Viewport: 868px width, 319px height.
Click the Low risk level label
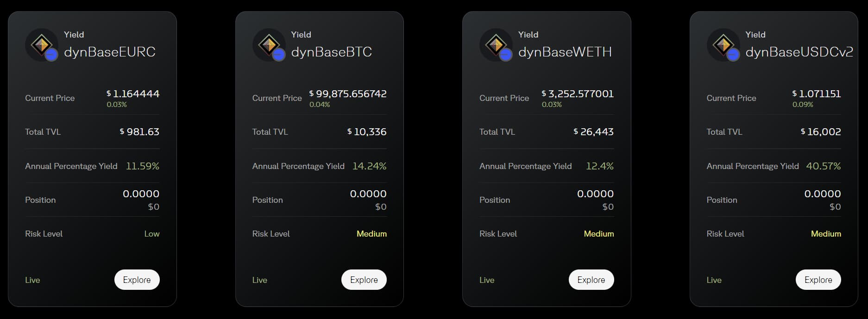[x=152, y=234]
